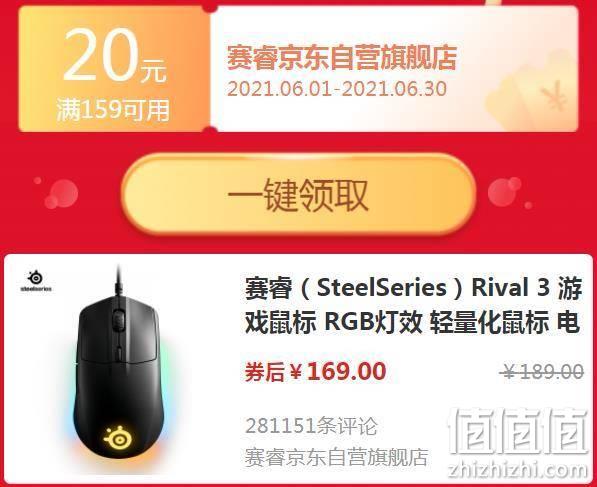Select the 20元 coupon amount

115,56
